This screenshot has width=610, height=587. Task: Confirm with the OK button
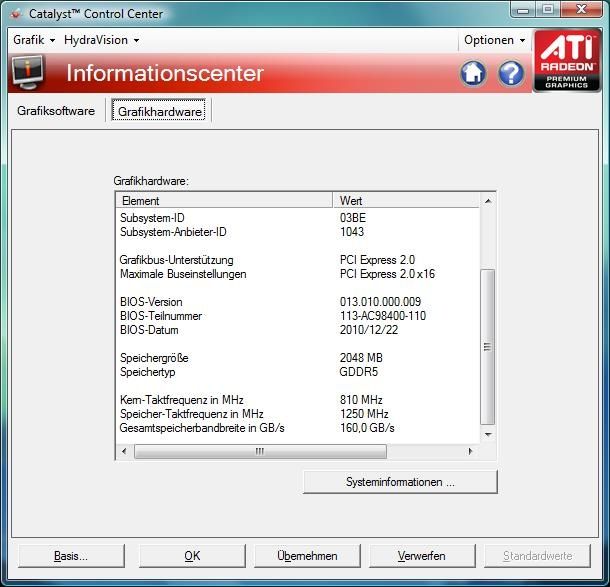[x=192, y=556]
